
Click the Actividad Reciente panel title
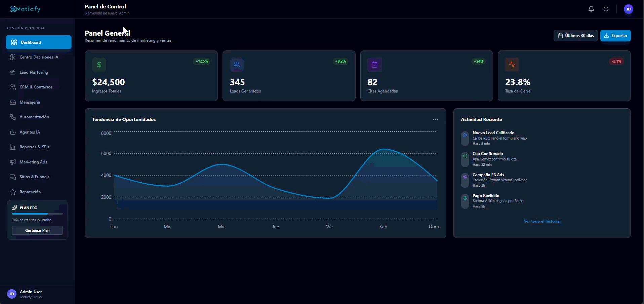click(x=481, y=119)
